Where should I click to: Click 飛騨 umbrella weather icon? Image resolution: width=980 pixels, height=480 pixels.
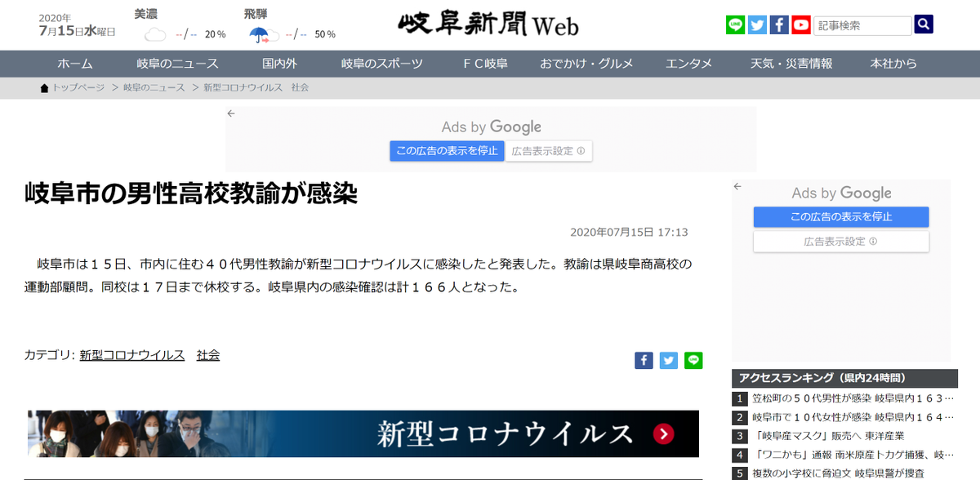coord(263,34)
